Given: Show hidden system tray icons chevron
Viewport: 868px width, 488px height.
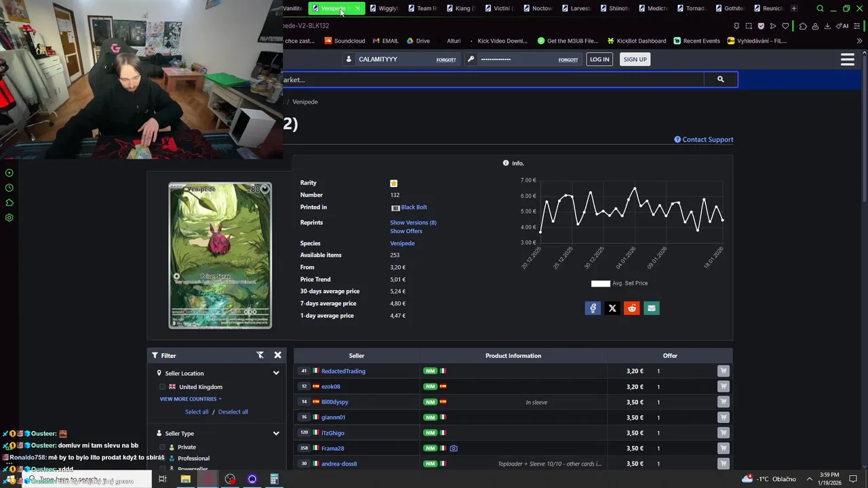Looking at the screenshot, I should [x=809, y=479].
